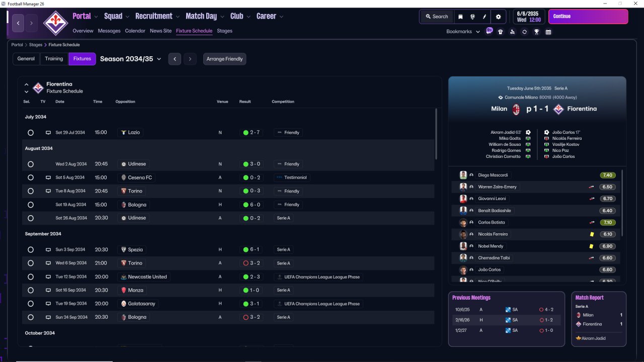Open settings gear icon
Screen dimensions: 644x362
498,17
